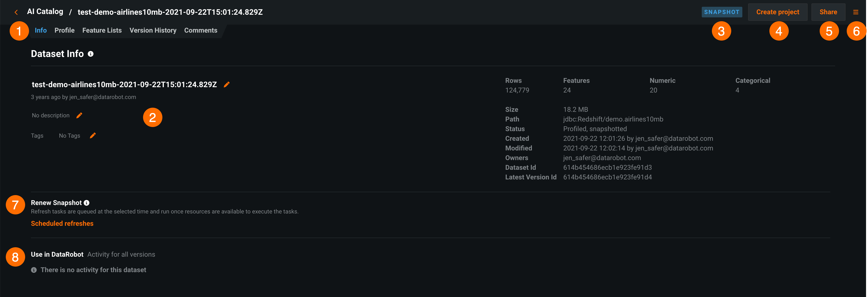Switch to the Profile tab

tap(64, 30)
